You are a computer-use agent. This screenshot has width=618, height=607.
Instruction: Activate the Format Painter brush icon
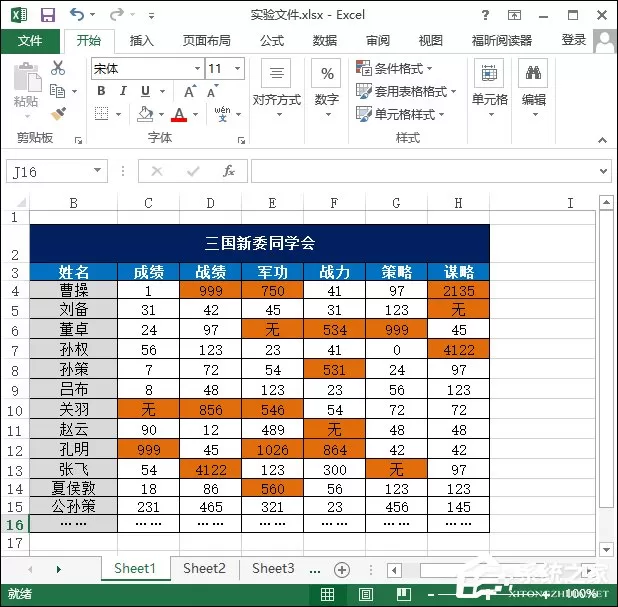(x=58, y=114)
